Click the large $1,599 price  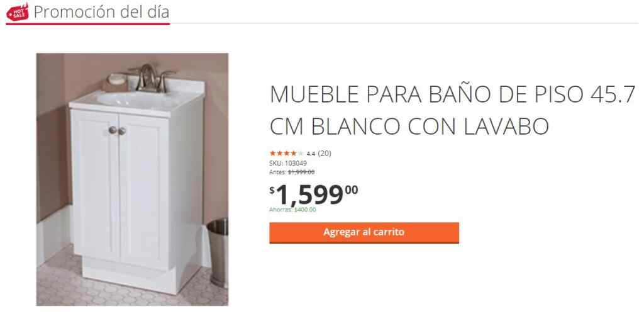point(314,195)
